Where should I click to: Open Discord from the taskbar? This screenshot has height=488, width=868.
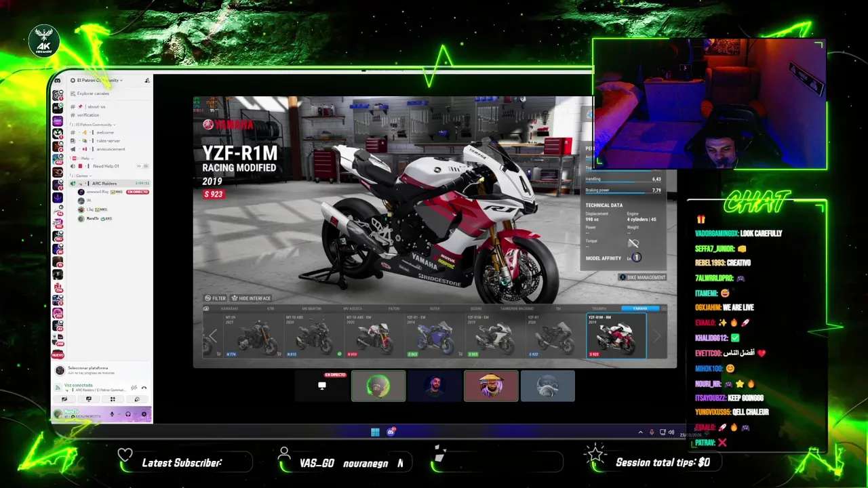point(391,432)
